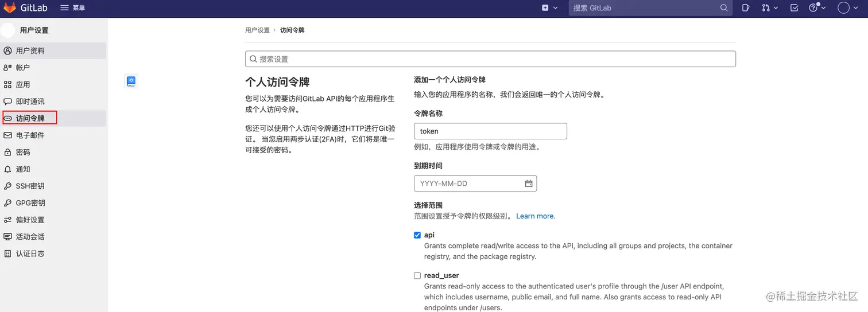This screenshot has height=312, width=868.
Task: Expand the user avatar dropdown arrow
Action: (x=857, y=8)
